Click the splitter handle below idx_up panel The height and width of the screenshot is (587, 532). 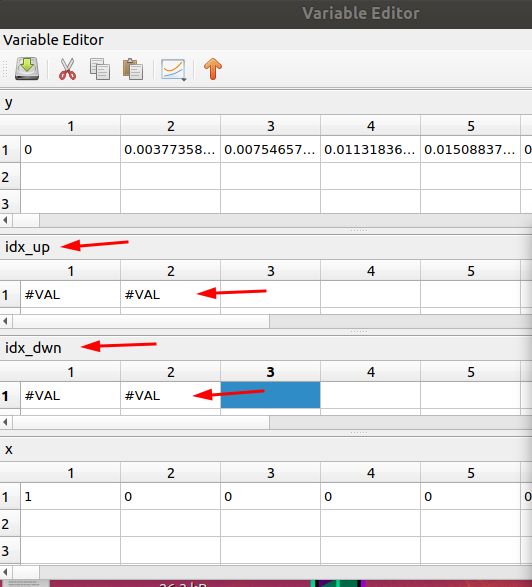pyautogui.click(x=359, y=331)
